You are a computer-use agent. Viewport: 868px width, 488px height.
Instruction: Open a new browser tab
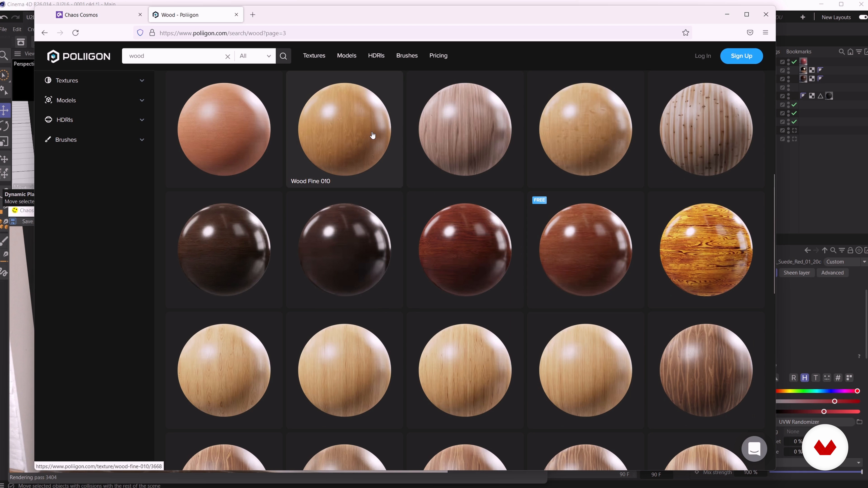pyautogui.click(x=253, y=15)
